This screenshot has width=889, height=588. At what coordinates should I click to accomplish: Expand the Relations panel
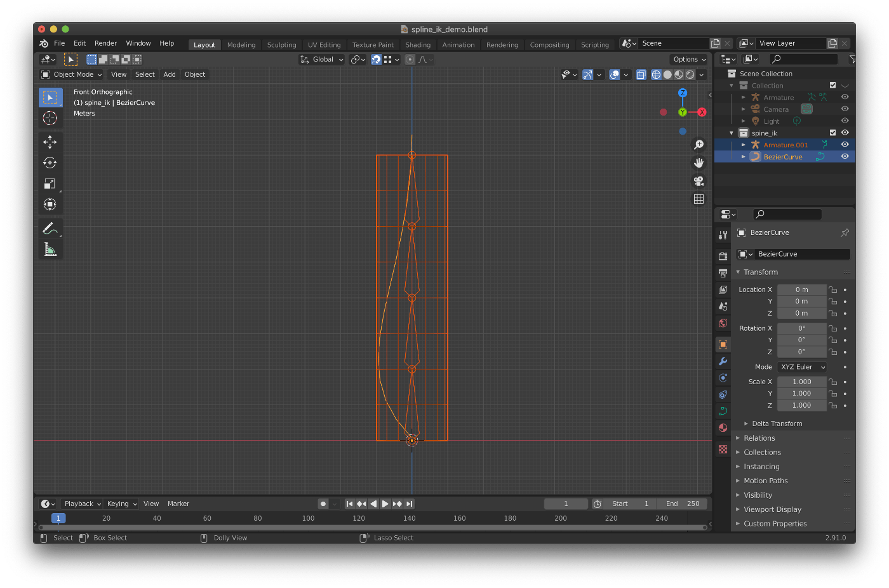tap(759, 438)
